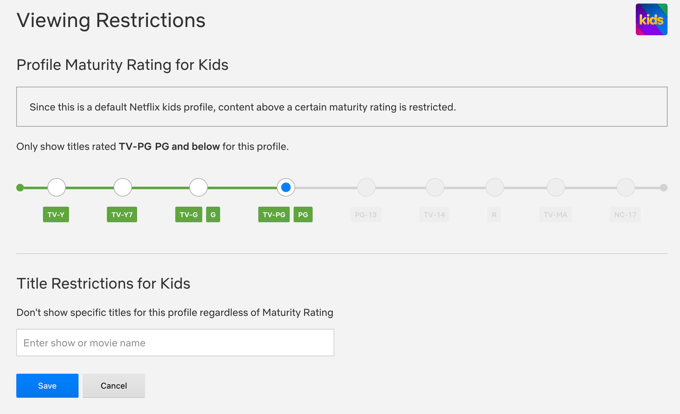This screenshot has width=680, height=414.
Task: Select the TV-Y slider stop
Action: (x=57, y=187)
